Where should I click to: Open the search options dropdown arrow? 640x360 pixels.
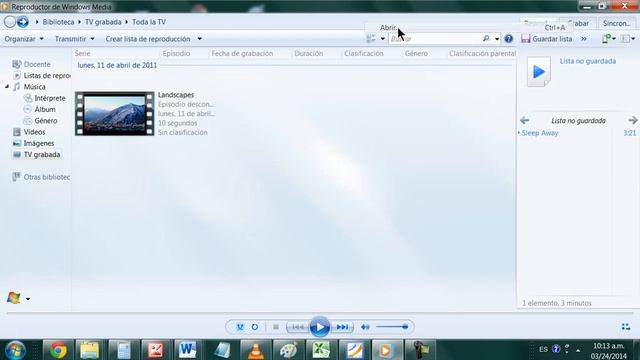tap(497, 39)
